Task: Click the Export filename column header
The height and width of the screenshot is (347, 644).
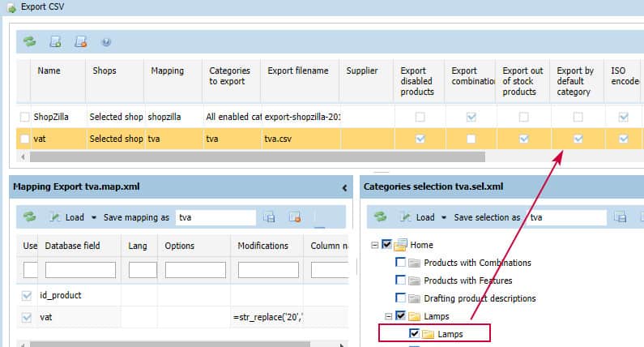Action: 297,71
